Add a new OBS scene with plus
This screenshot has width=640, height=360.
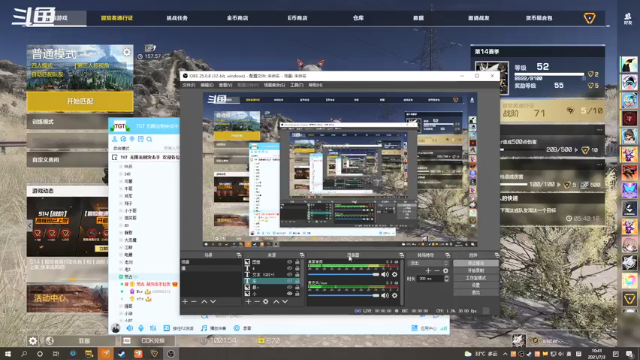tap(185, 302)
